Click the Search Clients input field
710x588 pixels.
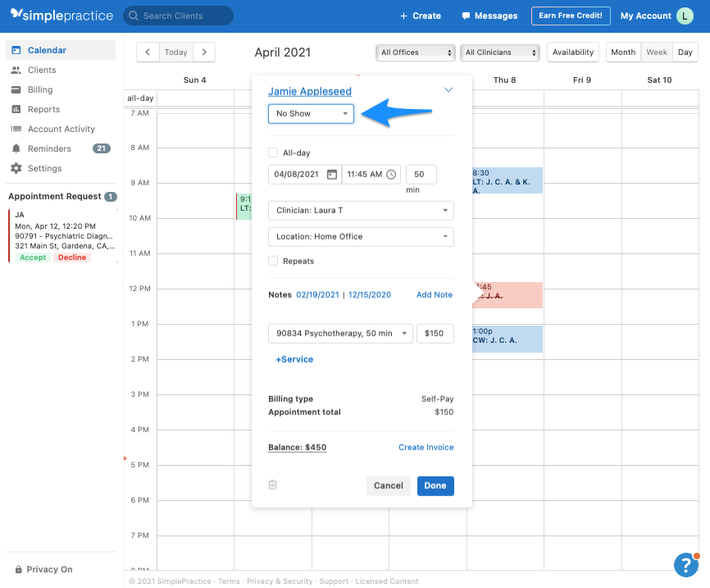tap(180, 16)
